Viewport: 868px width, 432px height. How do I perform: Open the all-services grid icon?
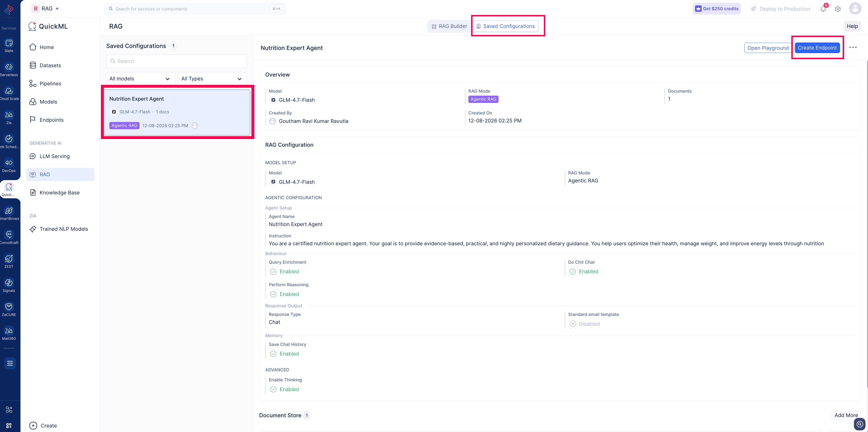coord(10,363)
